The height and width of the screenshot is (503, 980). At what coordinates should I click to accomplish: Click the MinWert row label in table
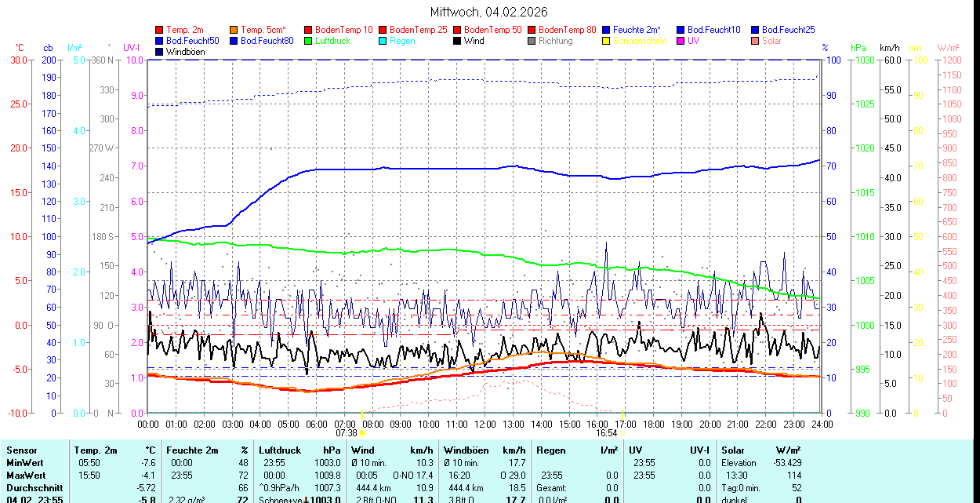point(26,463)
